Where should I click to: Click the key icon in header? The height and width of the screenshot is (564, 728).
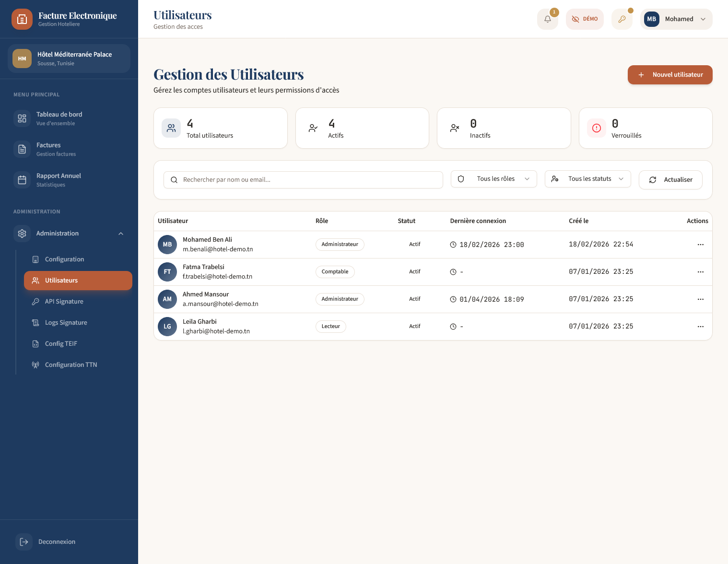point(622,19)
